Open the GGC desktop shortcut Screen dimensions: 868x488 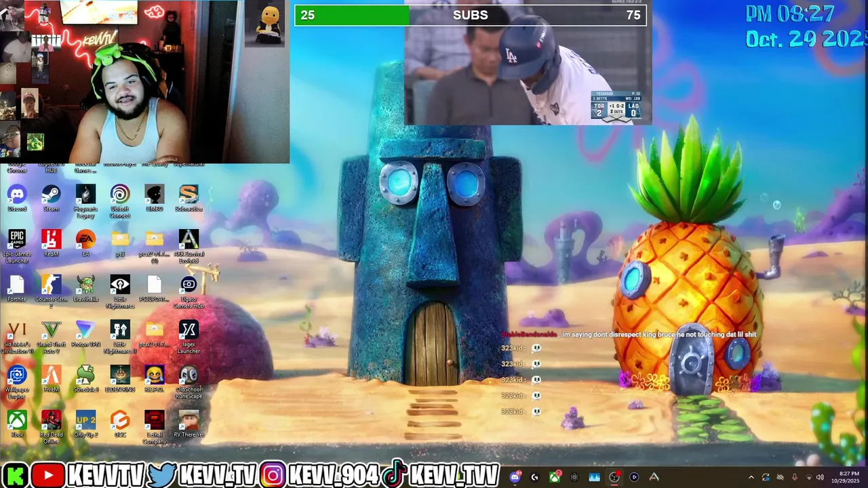point(120,425)
